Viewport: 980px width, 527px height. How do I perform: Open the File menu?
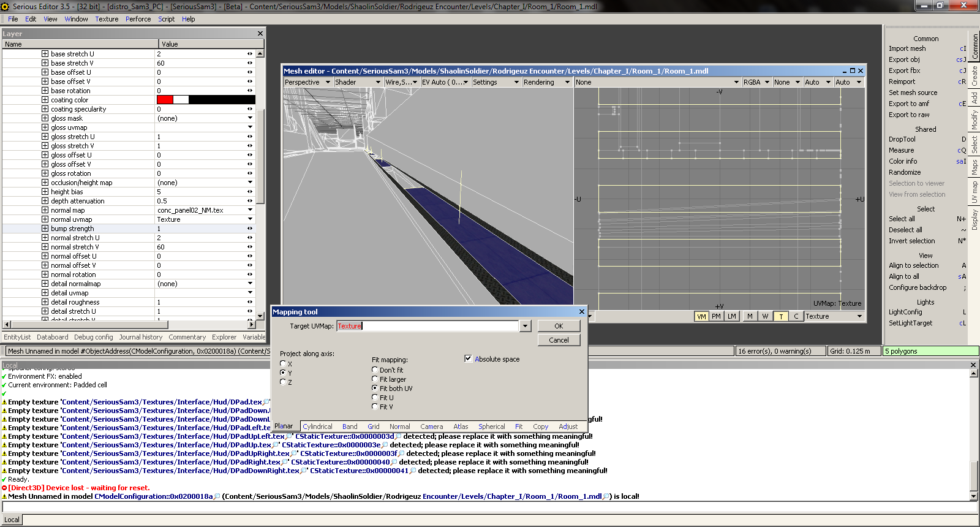[x=13, y=19]
